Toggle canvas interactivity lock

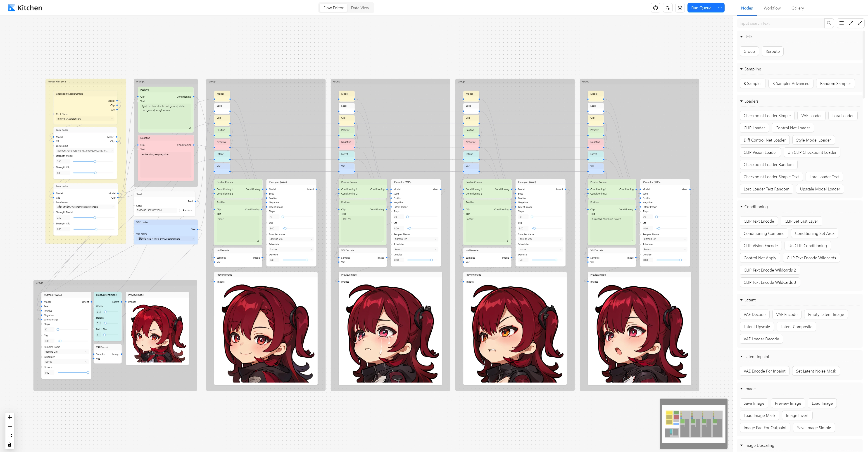10,445
